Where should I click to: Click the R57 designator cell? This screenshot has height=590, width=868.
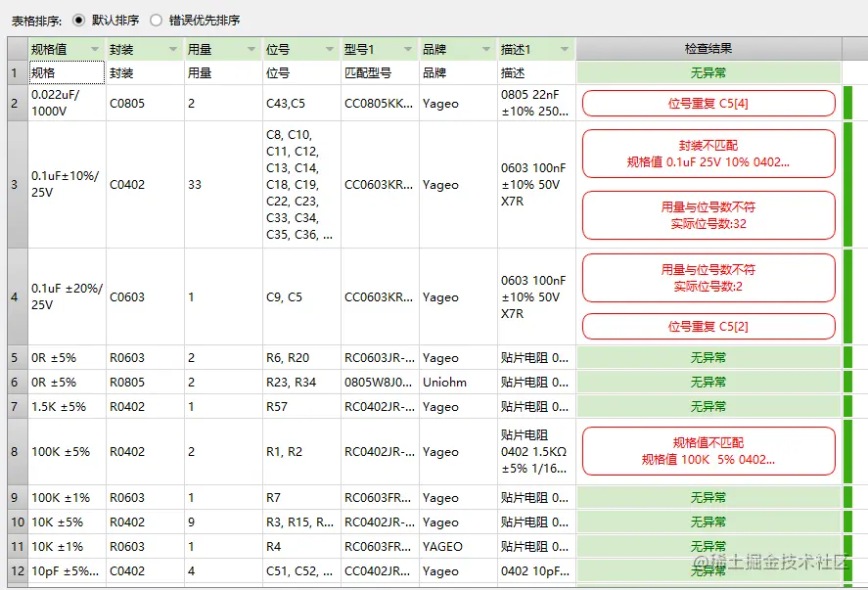coord(301,406)
